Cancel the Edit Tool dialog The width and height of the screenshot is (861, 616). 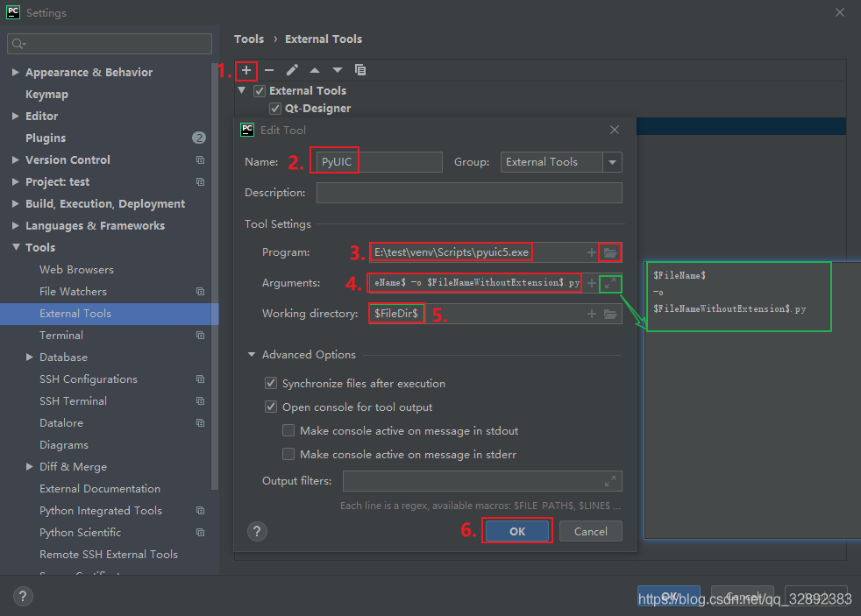(590, 531)
